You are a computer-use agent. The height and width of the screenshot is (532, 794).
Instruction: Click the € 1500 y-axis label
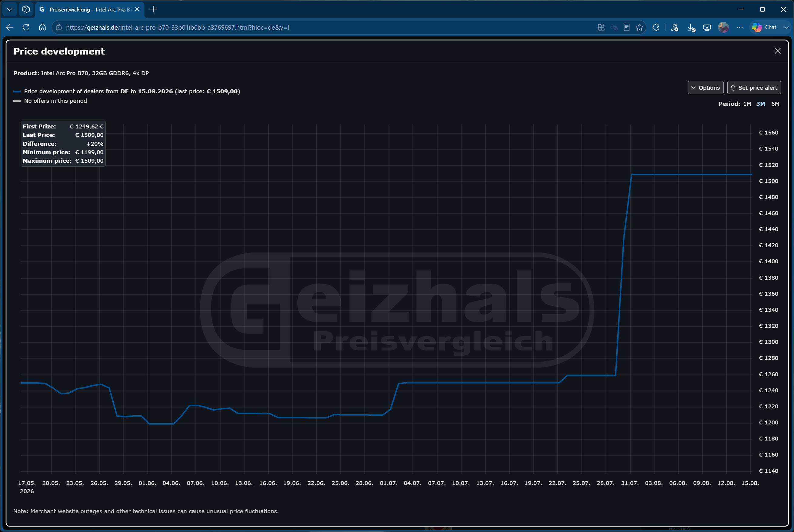pyautogui.click(x=768, y=181)
